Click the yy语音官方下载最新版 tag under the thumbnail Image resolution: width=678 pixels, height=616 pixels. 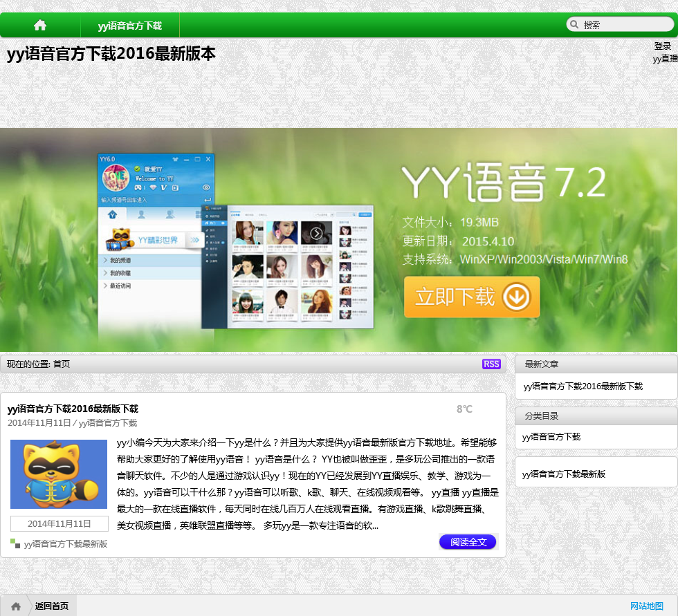[x=66, y=544]
